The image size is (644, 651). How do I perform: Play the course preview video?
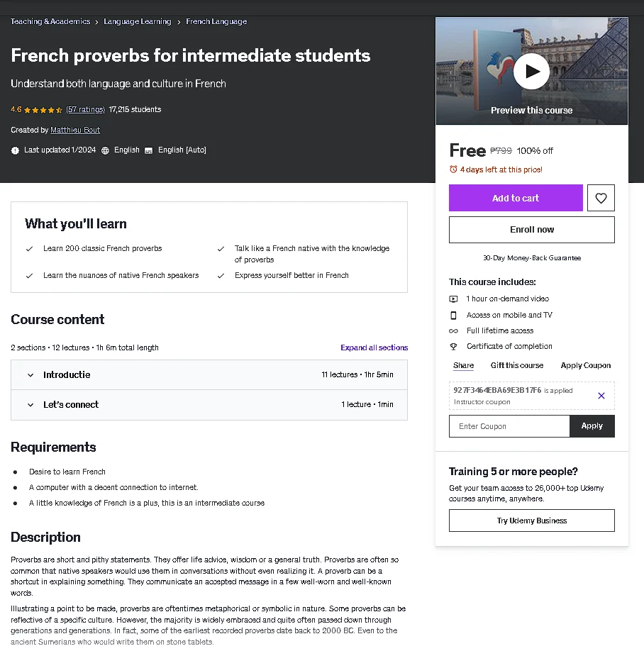pyautogui.click(x=531, y=72)
